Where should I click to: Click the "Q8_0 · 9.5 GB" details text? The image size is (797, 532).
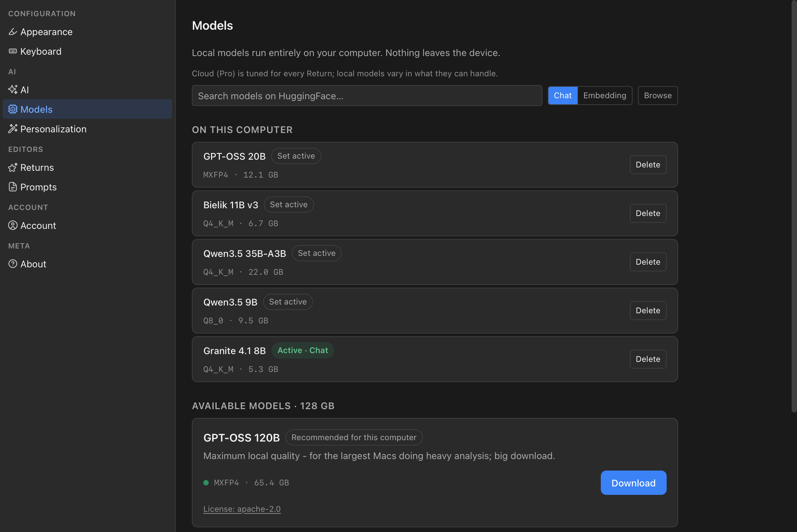[x=236, y=321]
